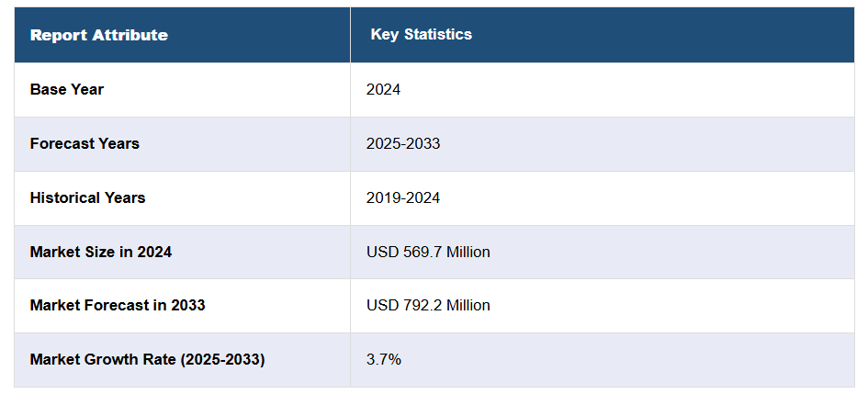Image resolution: width=868 pixels, height=394 pixels.
Task: Select the 'Base Year' row label
Action: 67,90
